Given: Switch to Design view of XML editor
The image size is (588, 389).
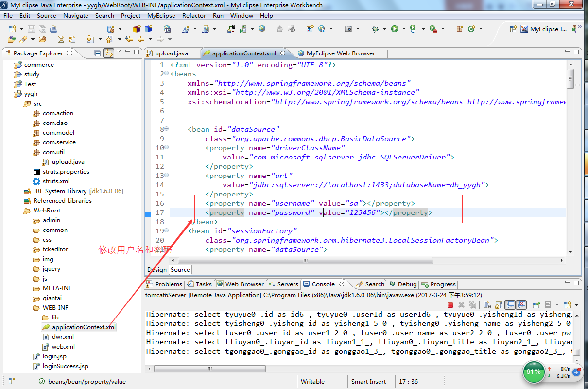Looking at the screenshot, I should tap(156, 269).
